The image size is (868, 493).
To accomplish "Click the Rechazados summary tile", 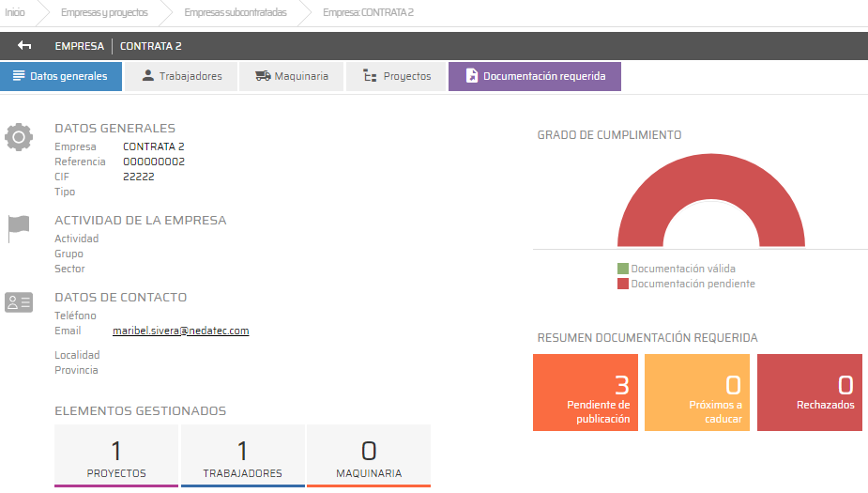I will tap(809, 393).
